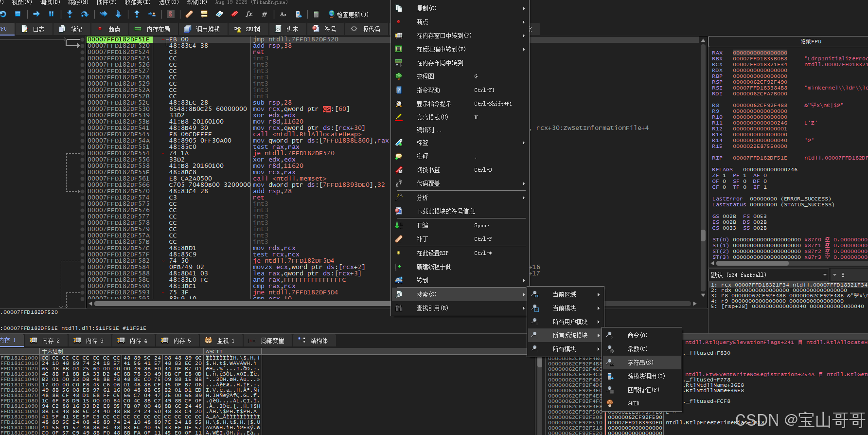The image size is (868, 435).
Task: Select 字符串(S) in the search submenu
Action: click(642, 362)
